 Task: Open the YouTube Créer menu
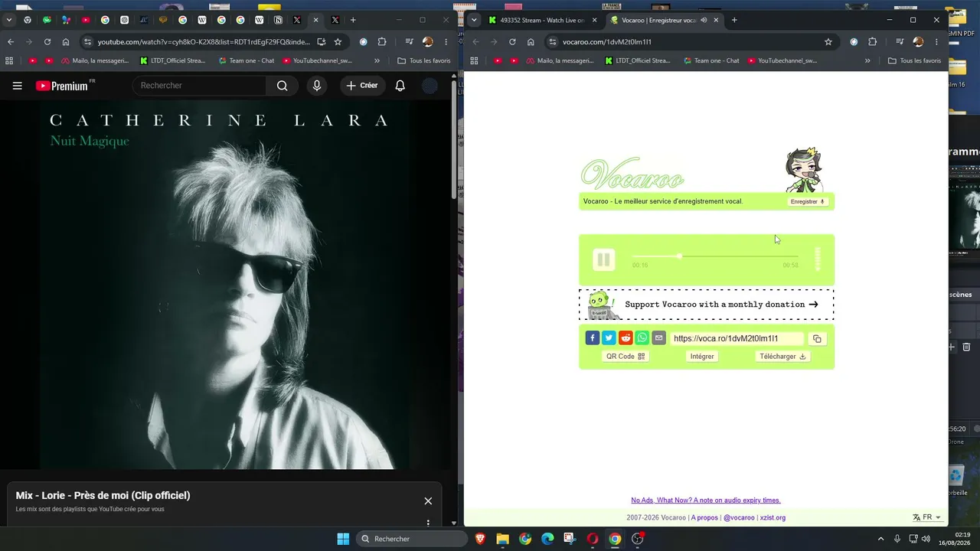pos(361,86)
